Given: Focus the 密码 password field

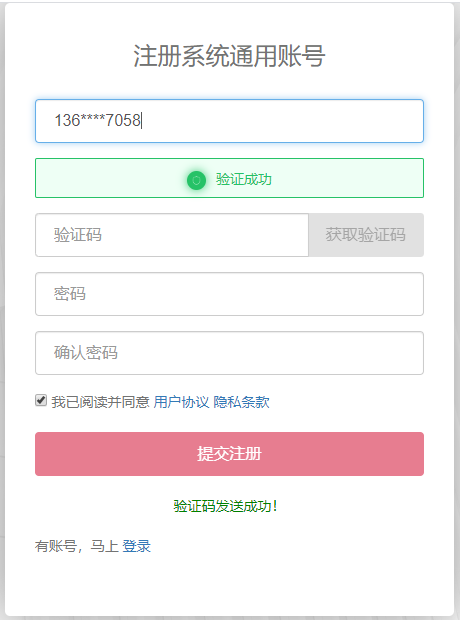Looking at the screenshot, I should tap(229, 294).
